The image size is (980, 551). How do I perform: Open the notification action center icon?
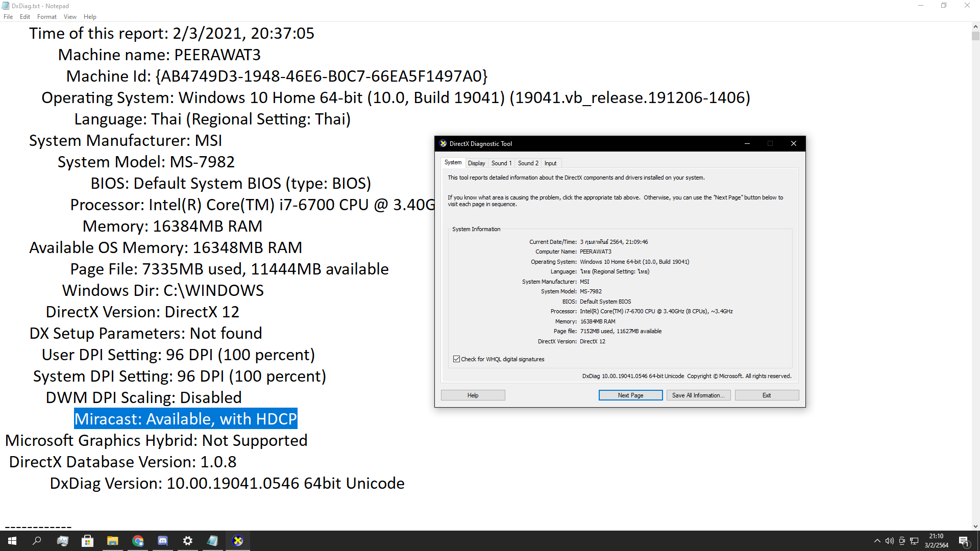964,541
